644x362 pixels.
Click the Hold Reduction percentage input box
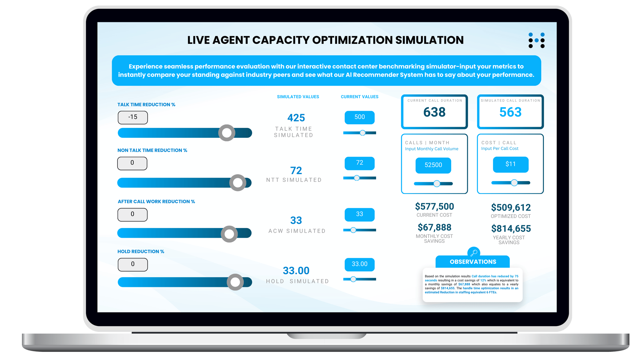click(132, 264)
